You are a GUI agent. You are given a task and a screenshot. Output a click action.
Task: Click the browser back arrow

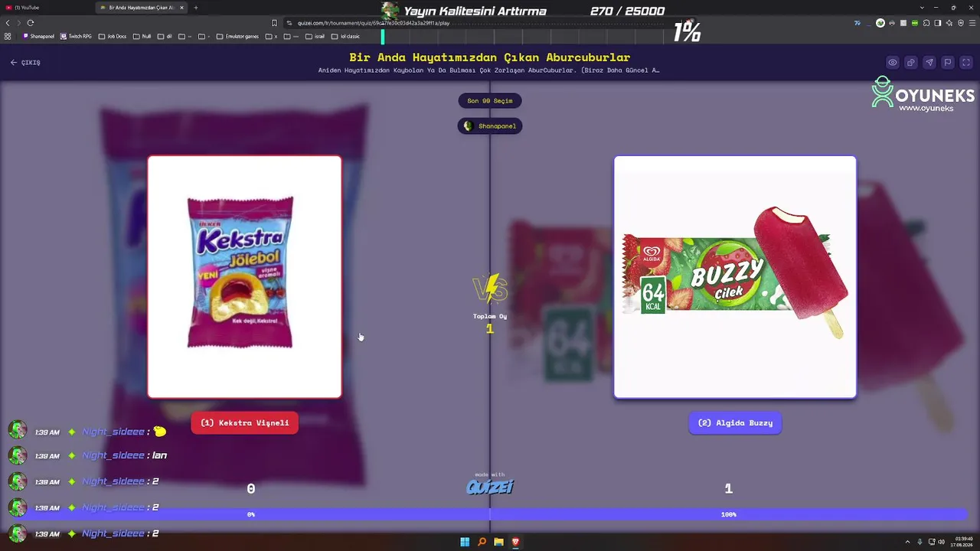click(x=8, y=23)
